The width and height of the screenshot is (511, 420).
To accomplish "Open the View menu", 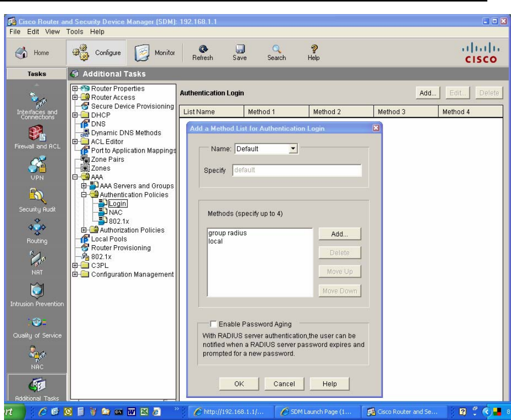I will [52, 32].
